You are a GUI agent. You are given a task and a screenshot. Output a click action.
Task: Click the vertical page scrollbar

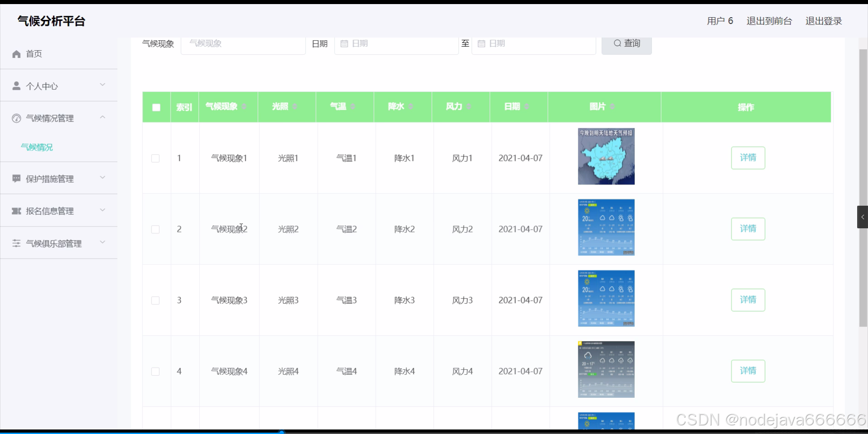[x=863, y=188]
